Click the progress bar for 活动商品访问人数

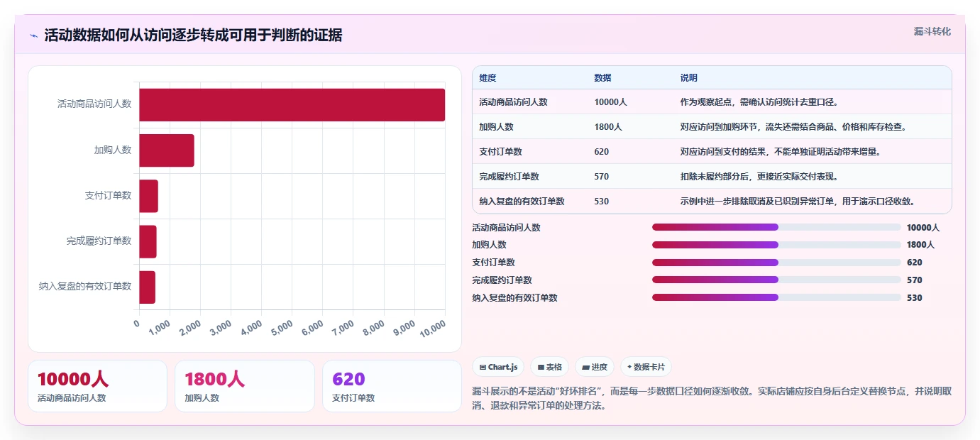pyautogui.click(x=776, y=227)
